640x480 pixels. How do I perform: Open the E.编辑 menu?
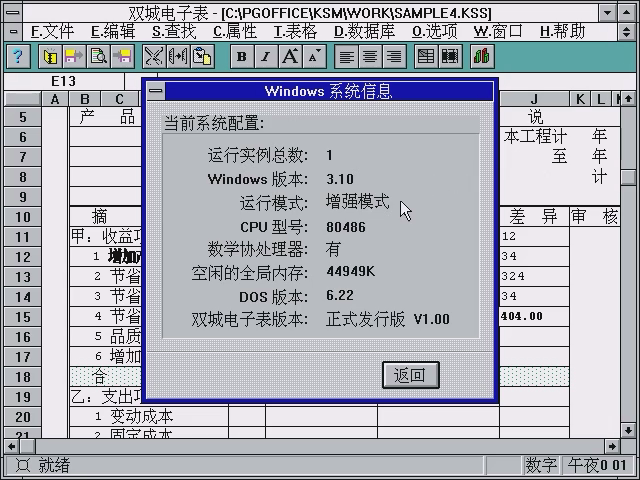[x=113, y=31]
